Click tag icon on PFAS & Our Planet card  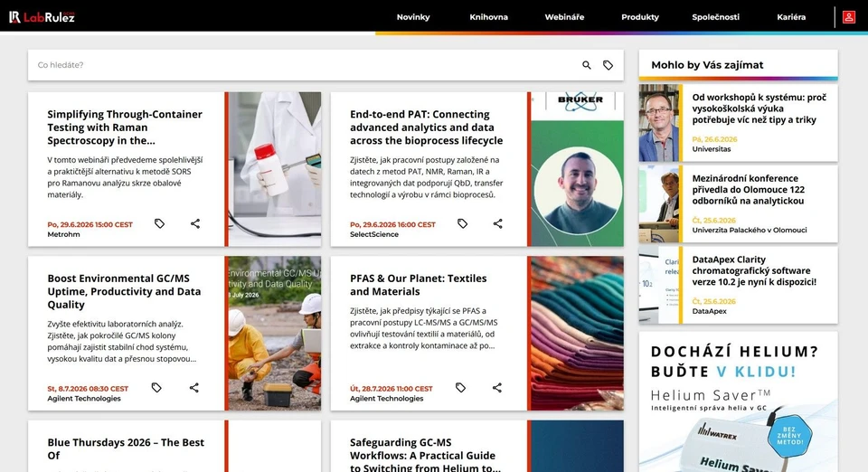460,388
